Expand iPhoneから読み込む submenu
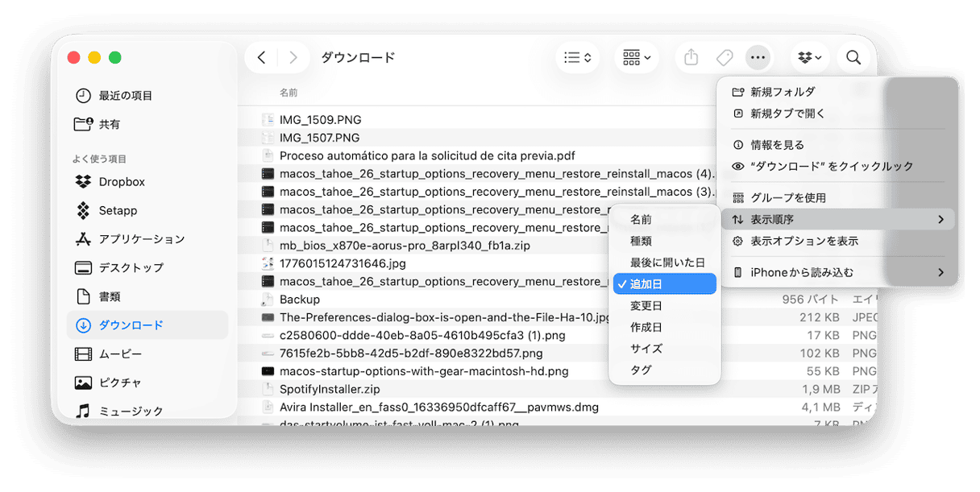The width and height of the screenshot is (980, 492). tap(837, 272)
